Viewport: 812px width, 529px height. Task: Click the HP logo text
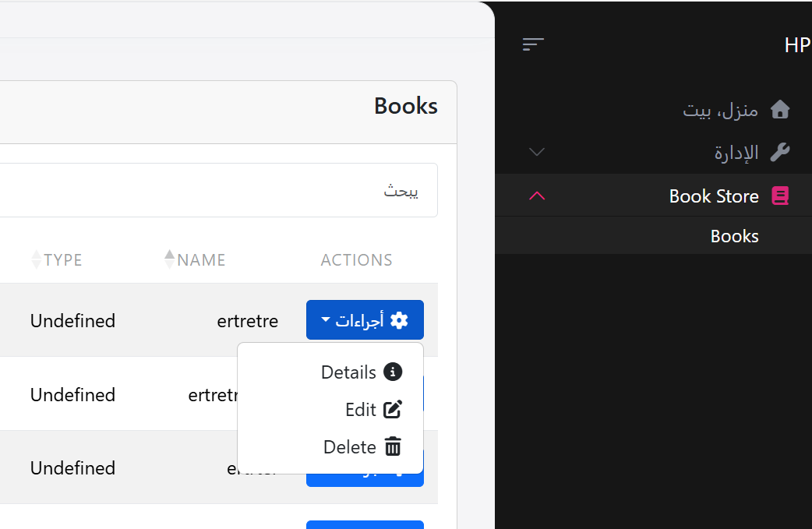tap(797, 45)
